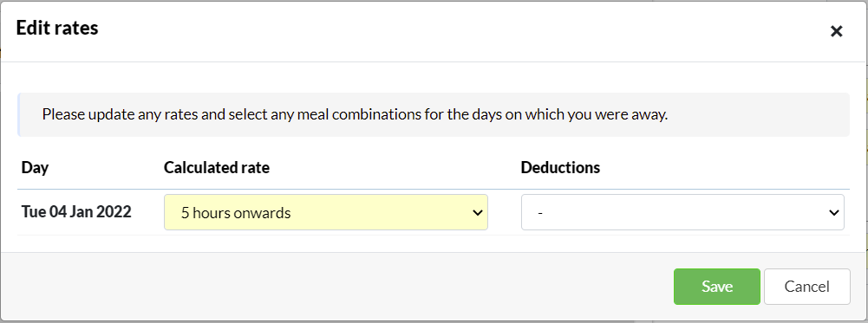Click the '5 hours onwards' selected value text
The image size is (868, 323).
(x=236, y=213)
